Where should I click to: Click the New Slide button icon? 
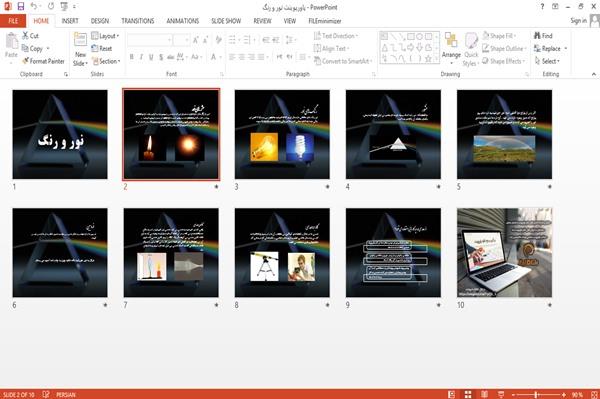(80, 40)
